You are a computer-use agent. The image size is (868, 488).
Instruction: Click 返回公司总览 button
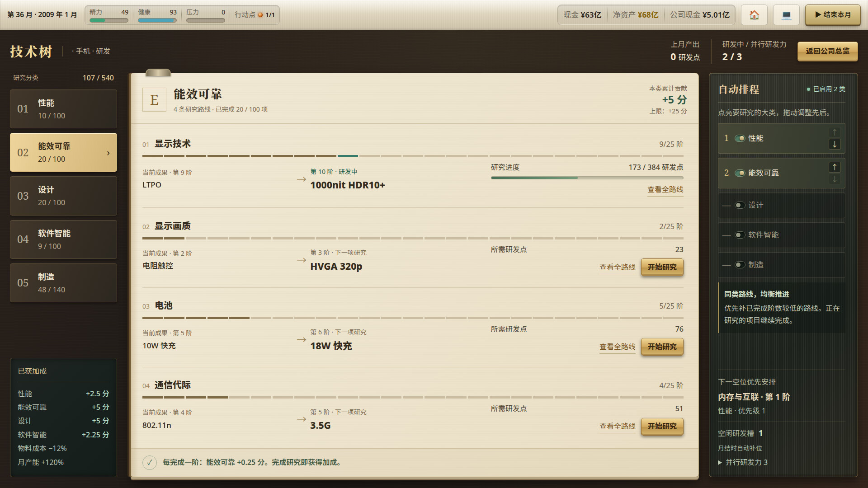point(827,51)
